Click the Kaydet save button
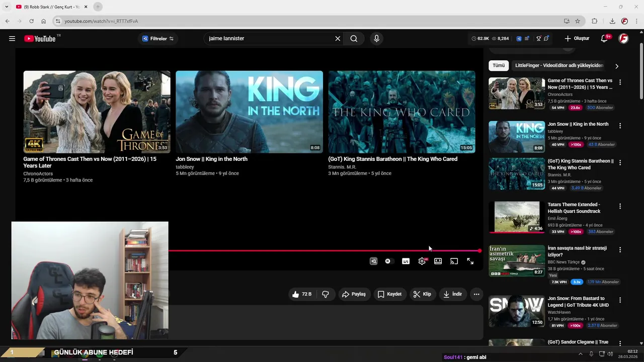This screenshot has height=362, width=644. [389, 294]
